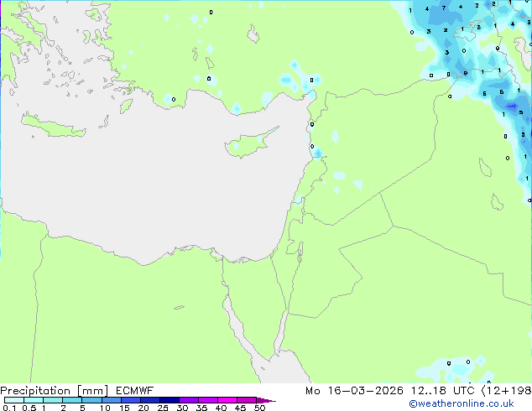This screenshot has height=411, width=532.
Task: Select the 'ECMWF' model label
Action: tap(135, 391)
